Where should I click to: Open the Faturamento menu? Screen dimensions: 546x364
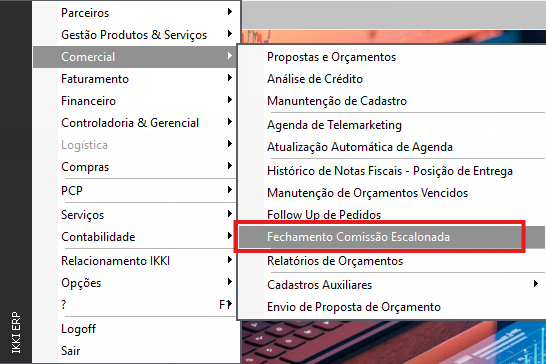(x=135, y=79)
